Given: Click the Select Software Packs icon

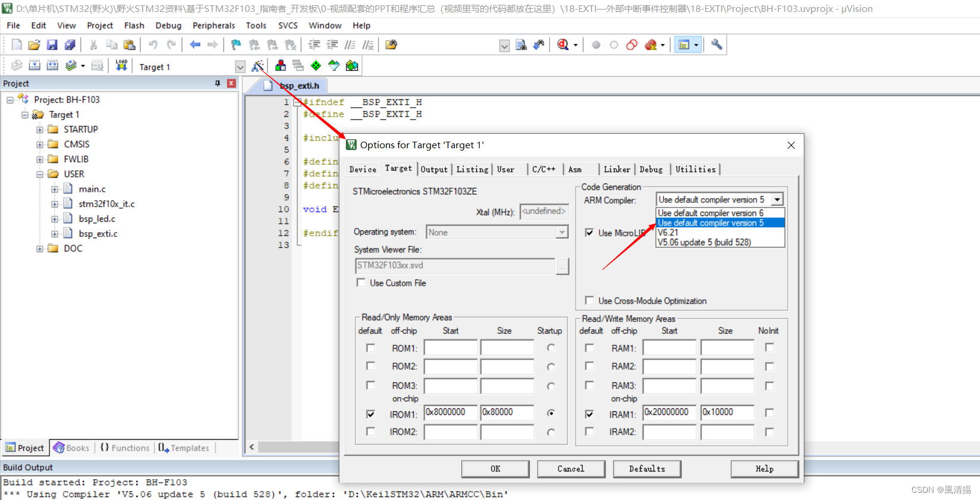Looking at the screenshot, I should pyautogui.click(x=334, y=65).
